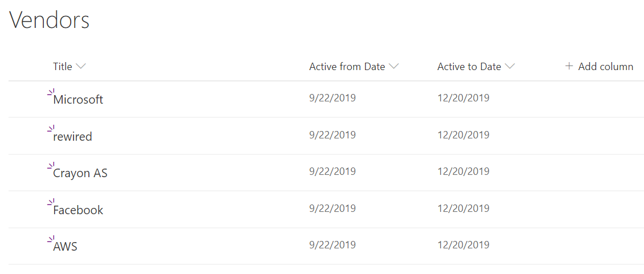Click the new-item glimmer icon beside rewired
Viewport: 644px width, 274px height.
(x=51, y=129)
